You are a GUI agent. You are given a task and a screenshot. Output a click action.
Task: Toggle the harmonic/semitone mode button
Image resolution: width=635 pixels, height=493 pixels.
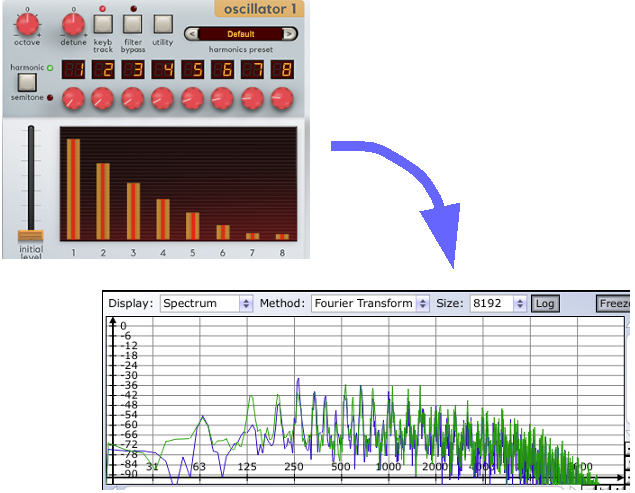27,83
